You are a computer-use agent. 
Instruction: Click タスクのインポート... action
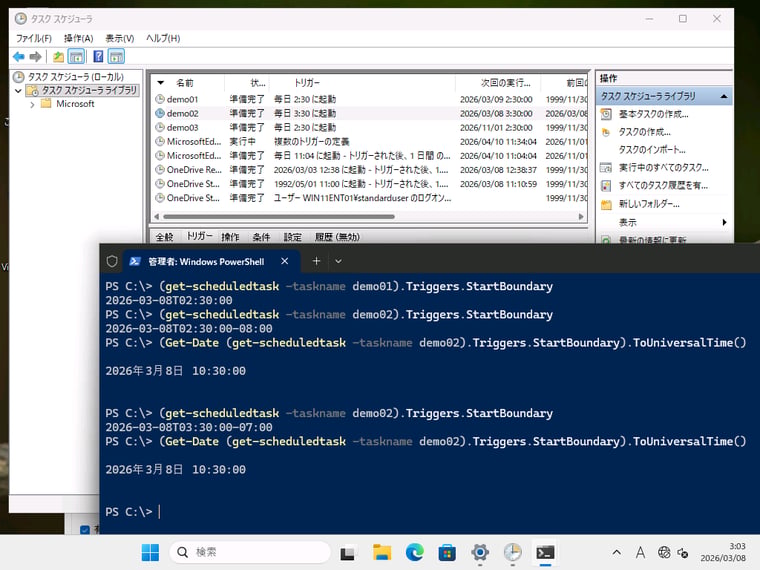point(652,150)
